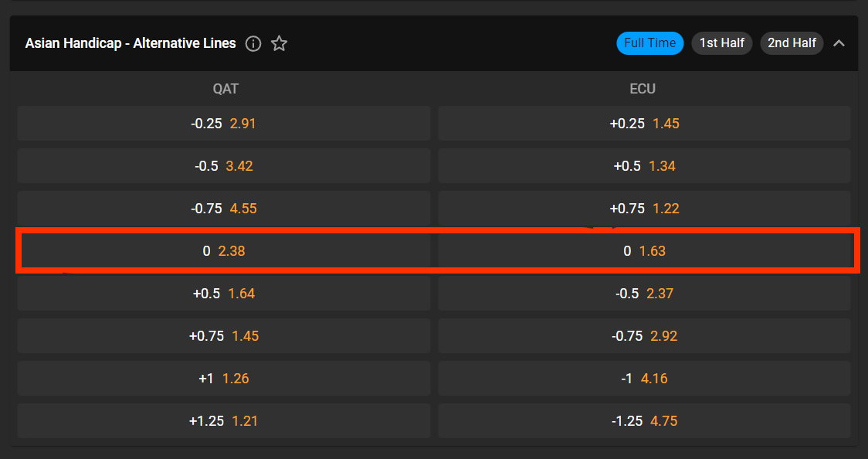
Task: Select QAT -0.25 at odds 2.91
Action: click(x=224, y=123)
